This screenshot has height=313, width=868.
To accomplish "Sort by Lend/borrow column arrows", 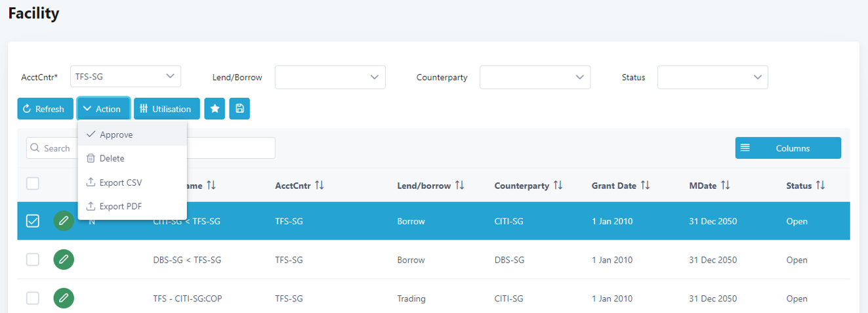I will [x=459, y=186].
